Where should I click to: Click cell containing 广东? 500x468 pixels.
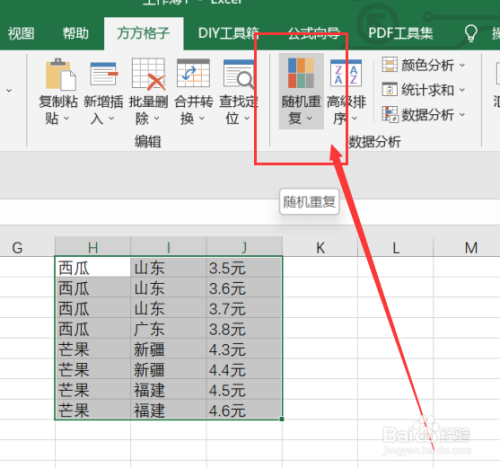[x=169, y=329]
